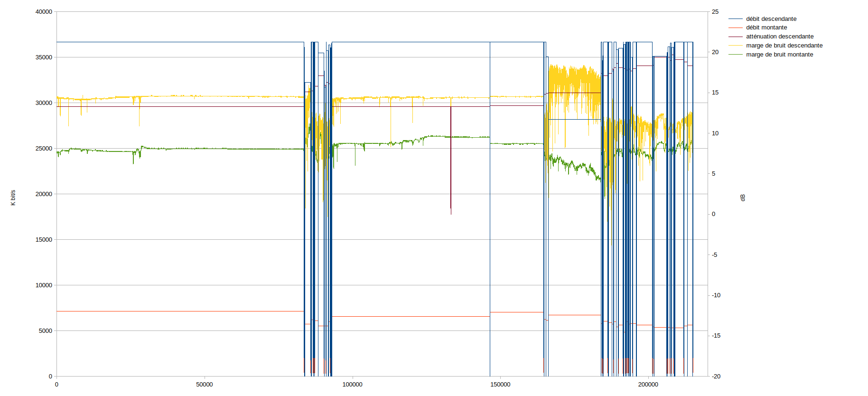Select the "débit montante" legend entry text
The width and height of the screenshot is (868, 396).
[x=766, y=28]
